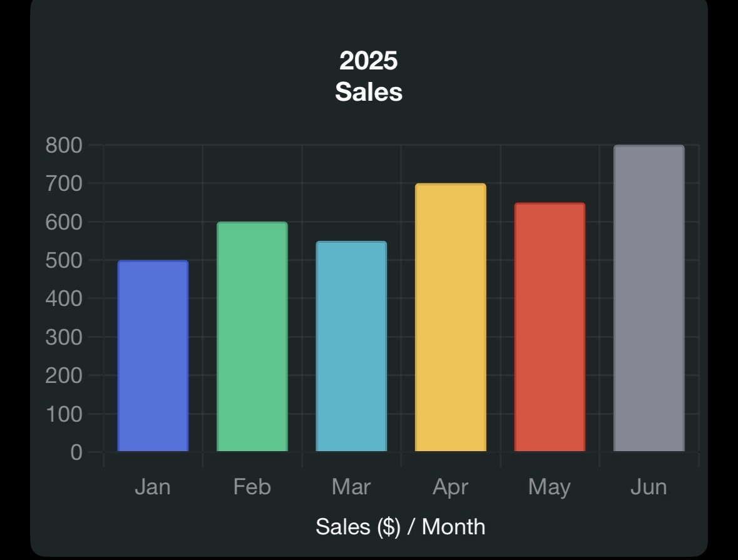Select the 700 y-axis tick label
Viewport: 738px width, 560px height.
(x=64, y=183)
